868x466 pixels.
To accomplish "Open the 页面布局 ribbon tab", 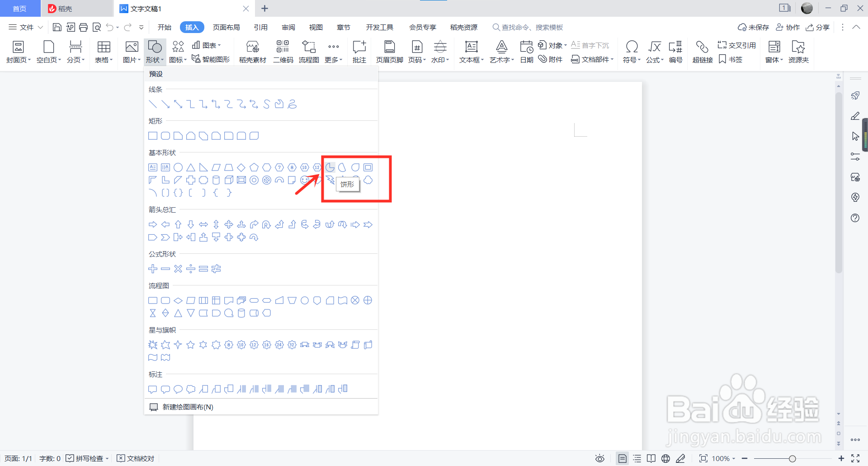I will pyautogui.click(x=226, y=27).
